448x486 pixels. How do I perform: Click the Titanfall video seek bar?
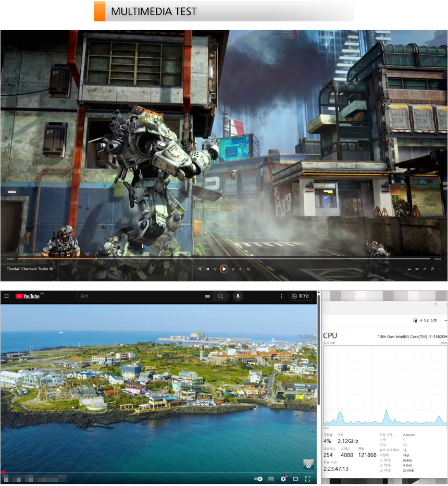(x=224, y=259)
